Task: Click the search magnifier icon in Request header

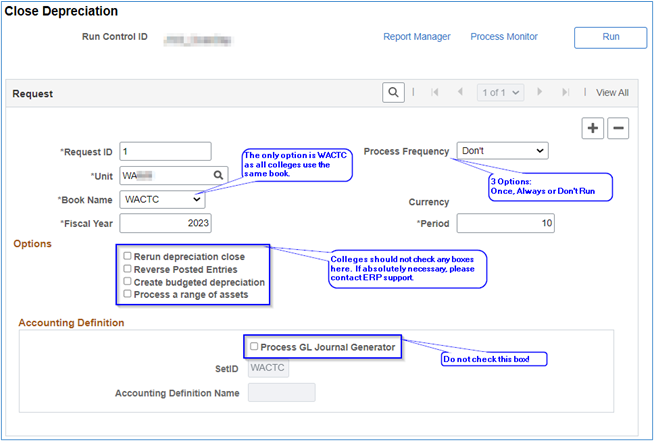Action: pyautogui.click(x=393, y=92)
